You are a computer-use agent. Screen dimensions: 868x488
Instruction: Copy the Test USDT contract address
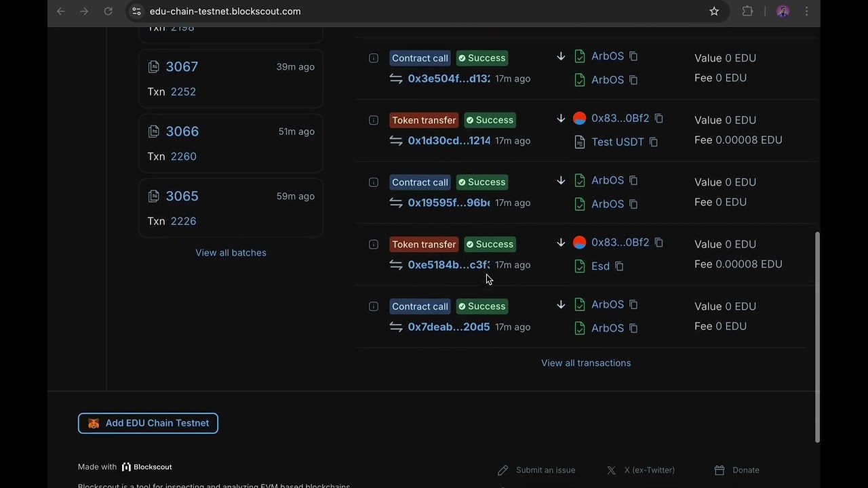(654, 142)
